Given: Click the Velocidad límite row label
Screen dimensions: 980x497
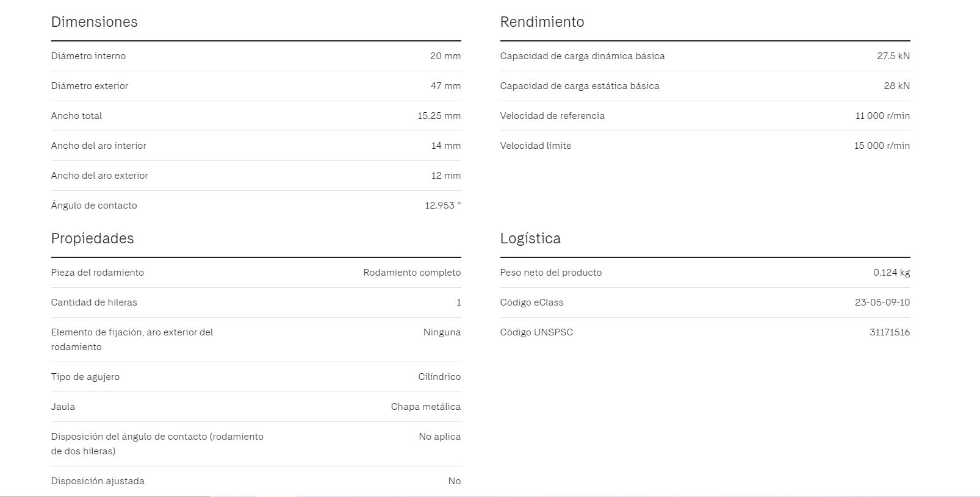Looking at the screenshot, I should (x=535, y=146).
